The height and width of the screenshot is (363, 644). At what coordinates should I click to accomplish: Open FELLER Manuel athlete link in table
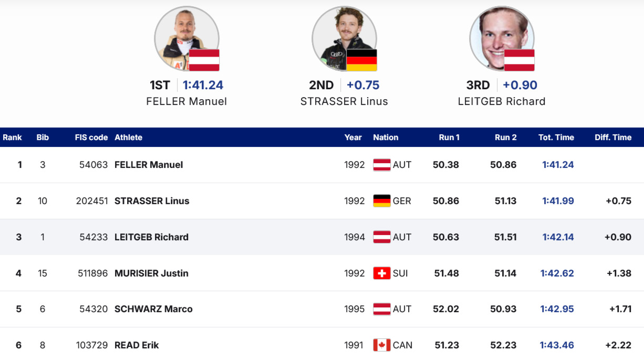(x=149, y=165)
